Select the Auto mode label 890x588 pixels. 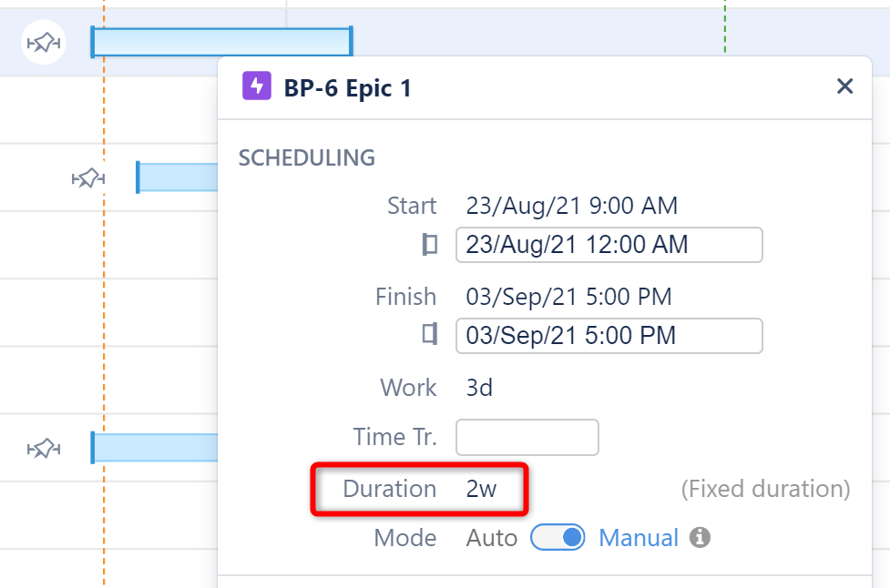coord(491,537)
